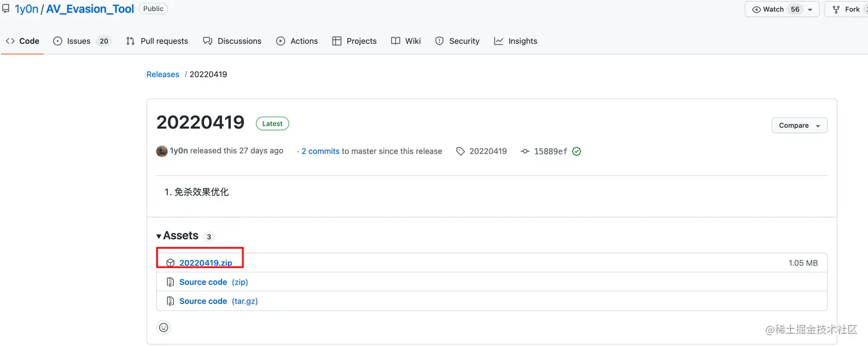Click the Code tab brackets icon
This screenshot has width=868, height=346.
(x=10, y=41)
